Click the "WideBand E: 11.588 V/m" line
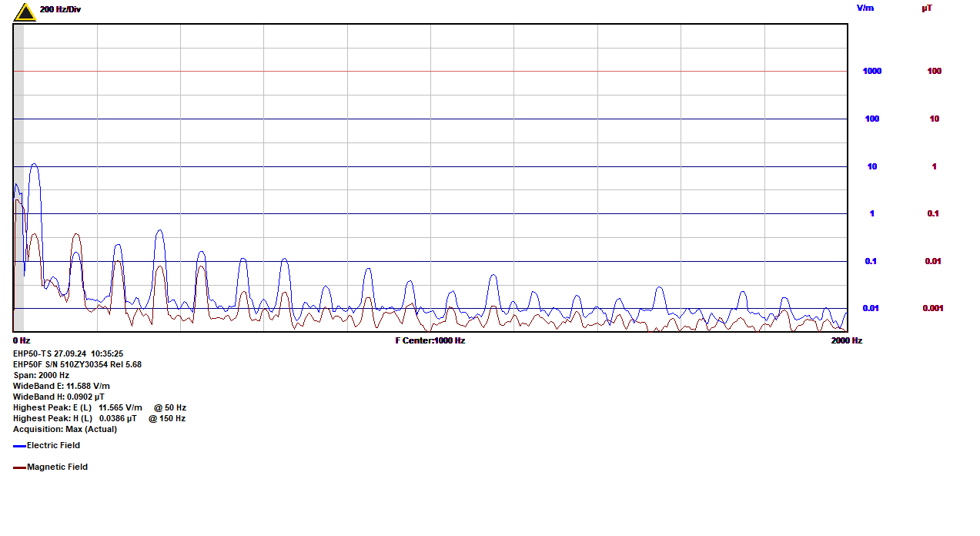980x536 pixels. click(62, 386)
